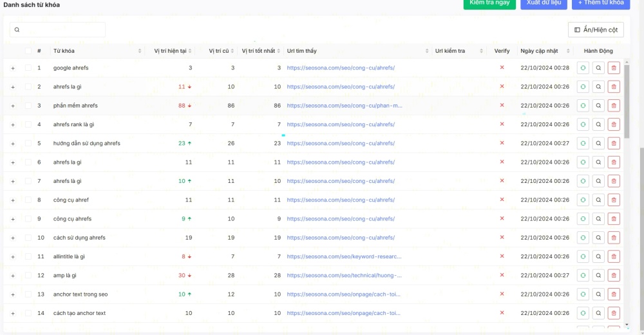Delete the 'phần mềm ahrefs' keyword row
The image size is (644, 335).
(614, 106)
